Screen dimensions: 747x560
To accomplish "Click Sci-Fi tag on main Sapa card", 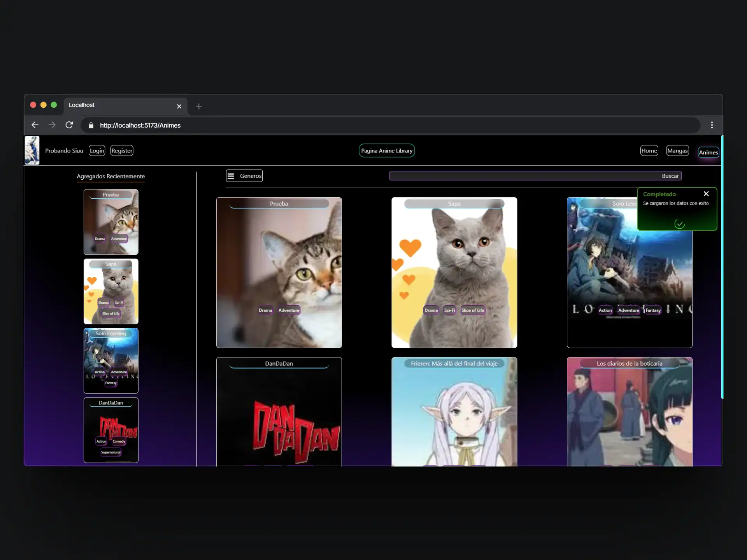I will click(x=449, y=310).
